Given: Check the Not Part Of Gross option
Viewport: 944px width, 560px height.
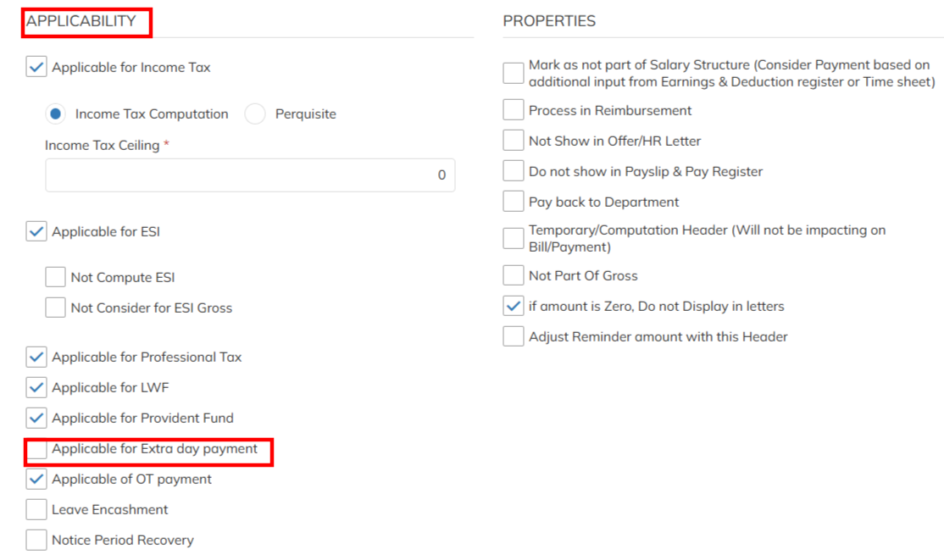Looking at the screenshot, I should [x=514, y=276].
